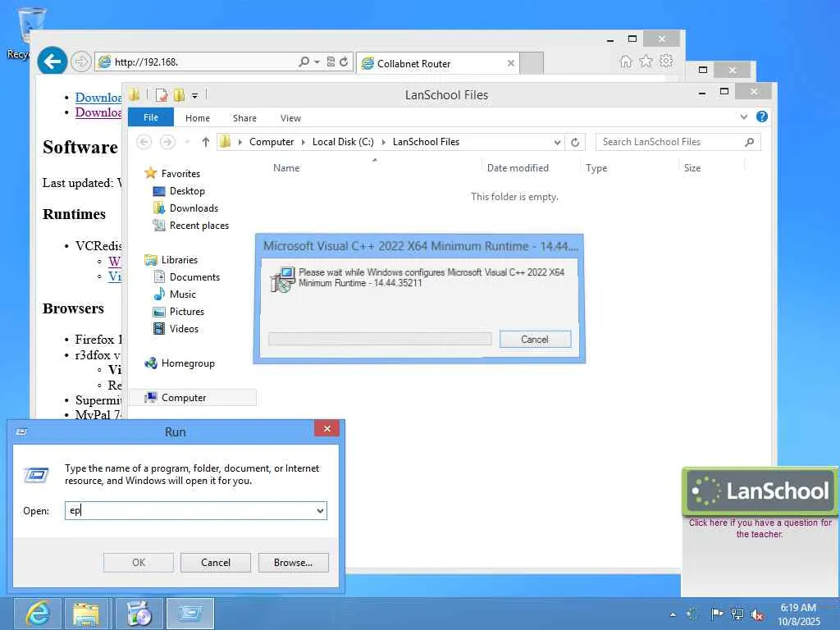Image resolution: width=840 pixels, height=630 pixels.
Task: Select Favorites in navigation pane
Action: coord(180,174)
